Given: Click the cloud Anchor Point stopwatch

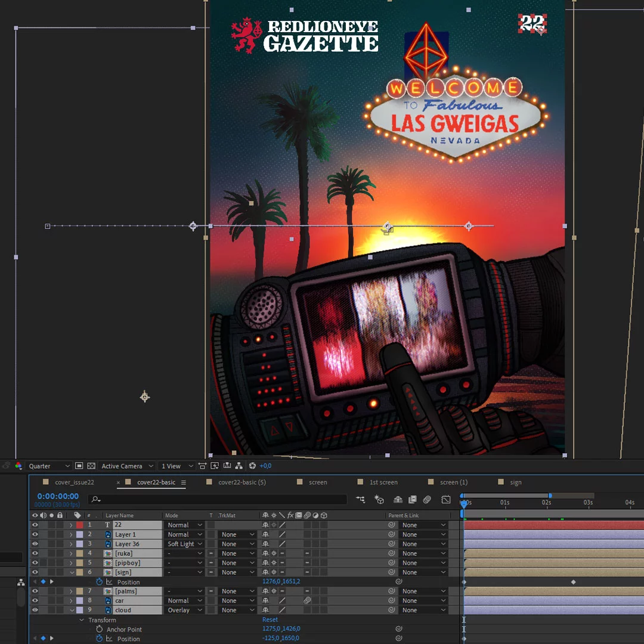Looking at the screenshot, I should tap(99, 629).
